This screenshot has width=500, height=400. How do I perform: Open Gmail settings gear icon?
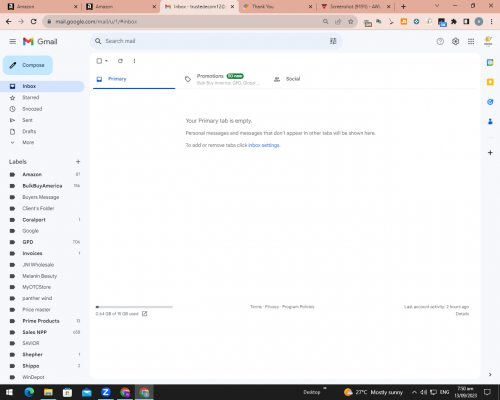point(455,41)
